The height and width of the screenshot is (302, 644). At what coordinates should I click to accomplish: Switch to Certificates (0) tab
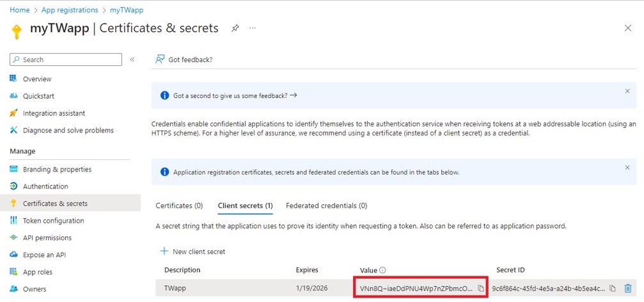coord(179,205)
